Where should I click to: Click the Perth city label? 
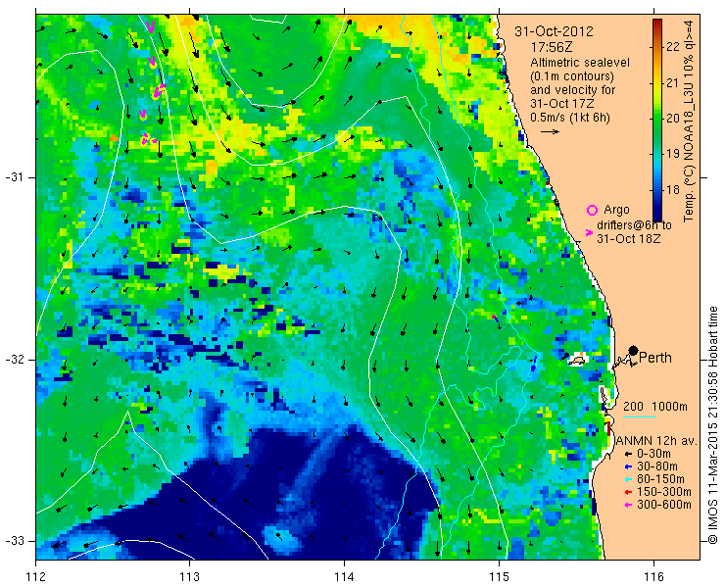point(655,358)
